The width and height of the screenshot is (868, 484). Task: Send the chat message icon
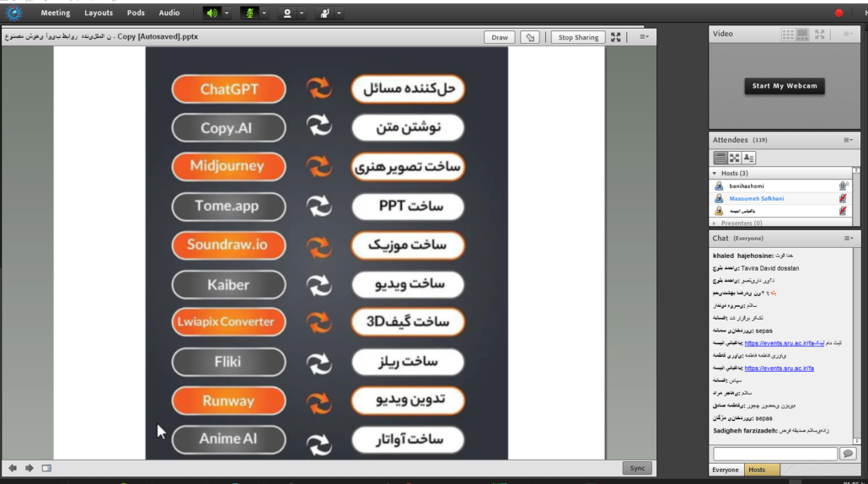(848, 454)
